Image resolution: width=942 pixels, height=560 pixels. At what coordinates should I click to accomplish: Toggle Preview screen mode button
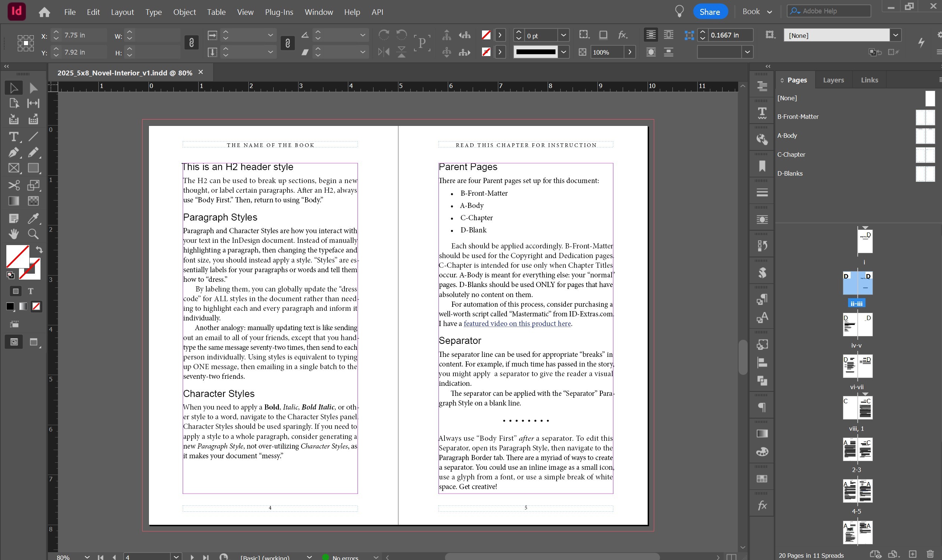tap(34, 342)
